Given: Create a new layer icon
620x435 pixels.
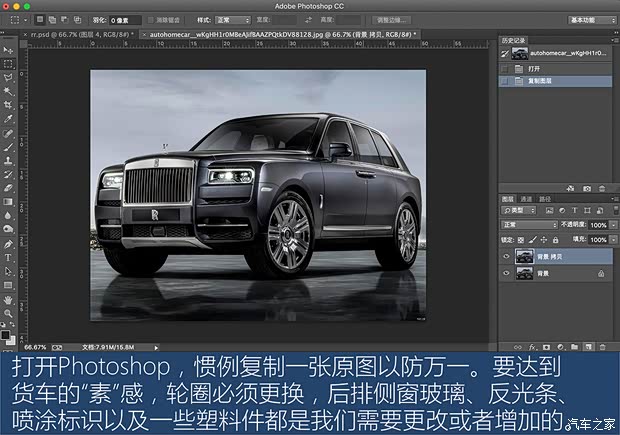Looking at the screenshot, I should 588,347.
